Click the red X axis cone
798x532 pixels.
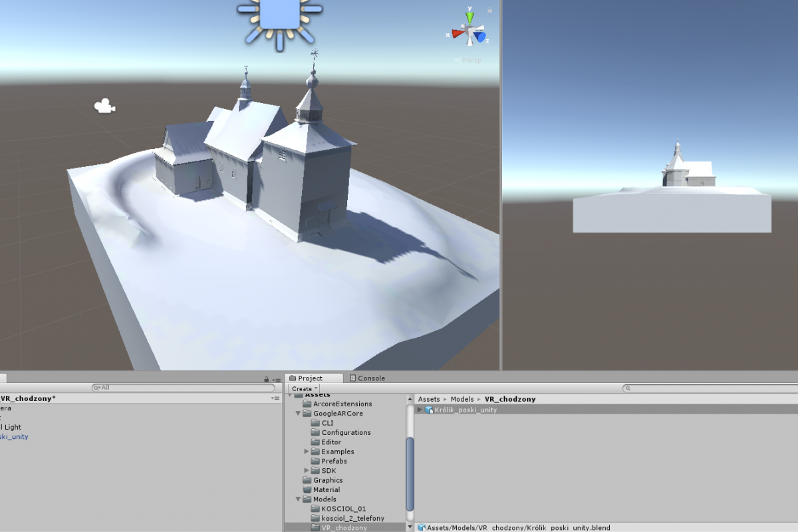click(458, 33)
